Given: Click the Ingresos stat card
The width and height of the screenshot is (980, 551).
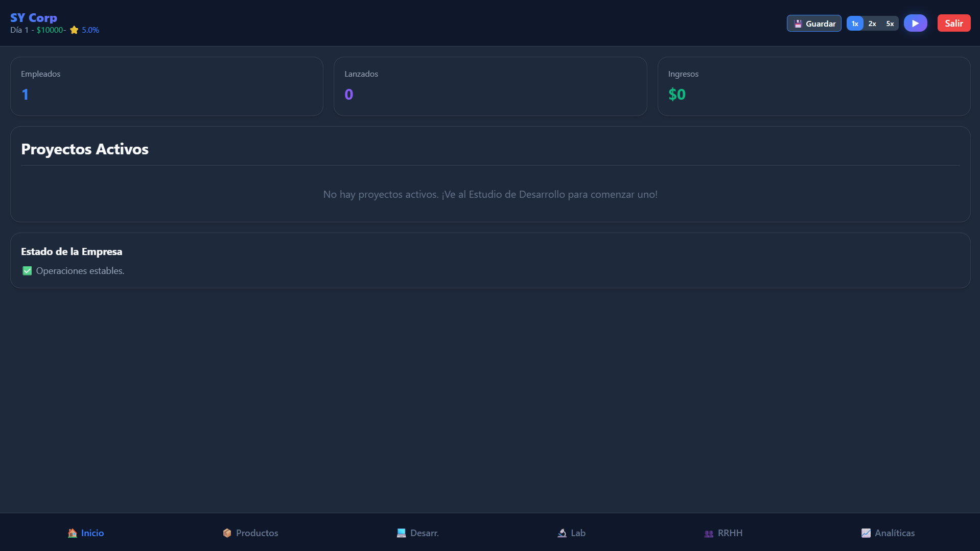Looking at the screenshot, I should point(813,86).
